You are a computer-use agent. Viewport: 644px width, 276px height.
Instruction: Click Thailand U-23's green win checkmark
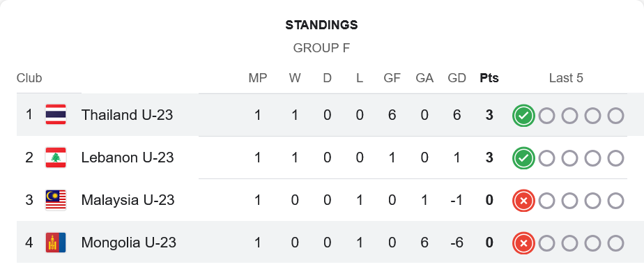pyautogui.click(x=523, y=116)
